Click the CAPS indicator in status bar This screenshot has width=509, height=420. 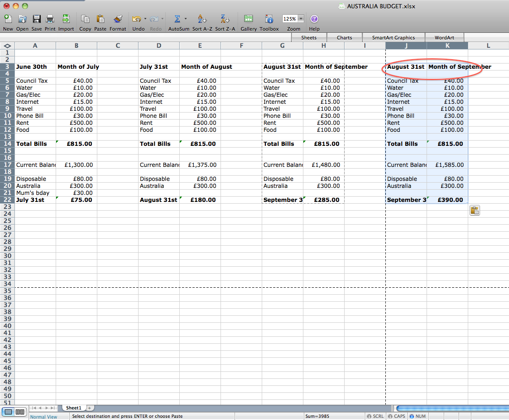coord(397,416)
